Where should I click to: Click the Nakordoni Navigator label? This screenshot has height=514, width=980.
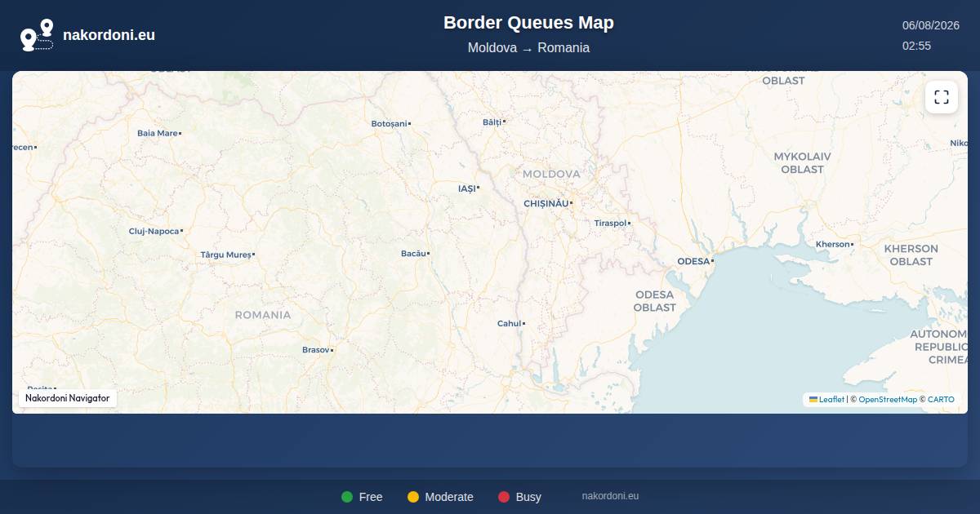pos(68,398)
